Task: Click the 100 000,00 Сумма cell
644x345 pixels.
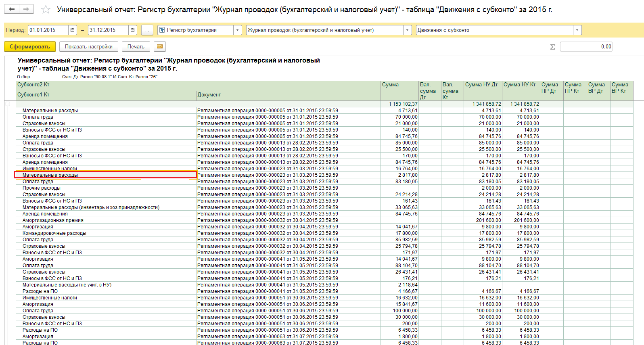Action: (x=399, y=311)
